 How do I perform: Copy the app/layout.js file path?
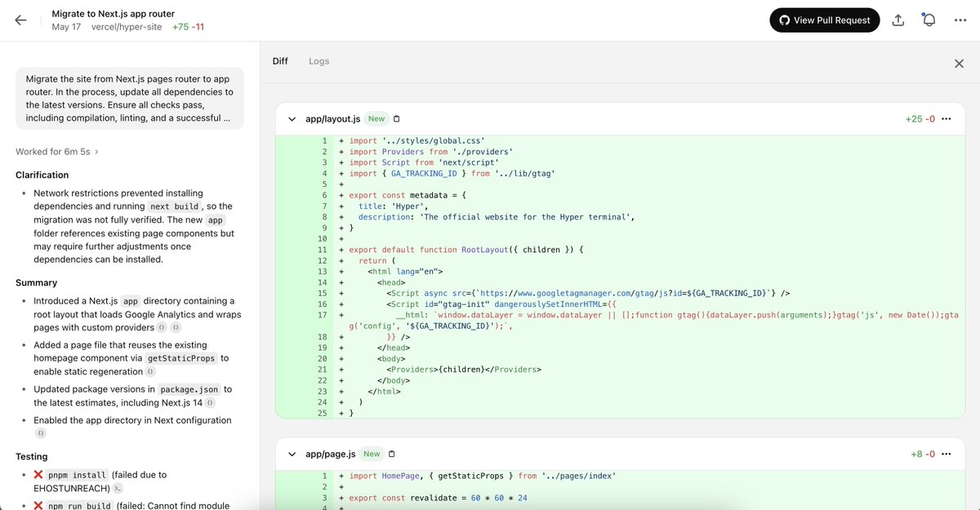[397, 119]
